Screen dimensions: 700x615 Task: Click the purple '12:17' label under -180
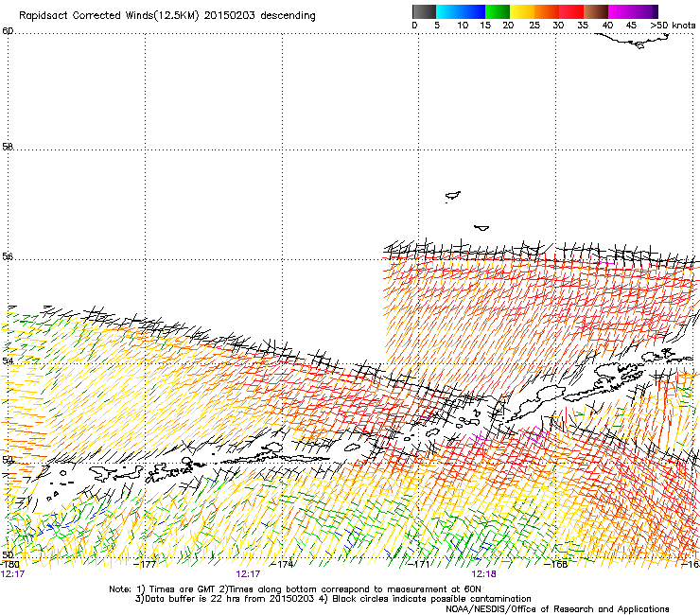[12, 574]
